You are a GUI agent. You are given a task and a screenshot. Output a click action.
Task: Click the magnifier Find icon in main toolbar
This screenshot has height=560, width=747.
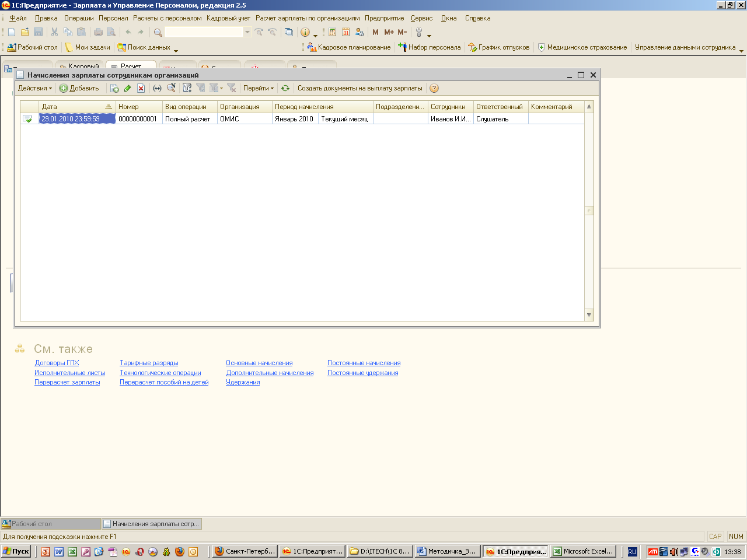coord(158,32)
